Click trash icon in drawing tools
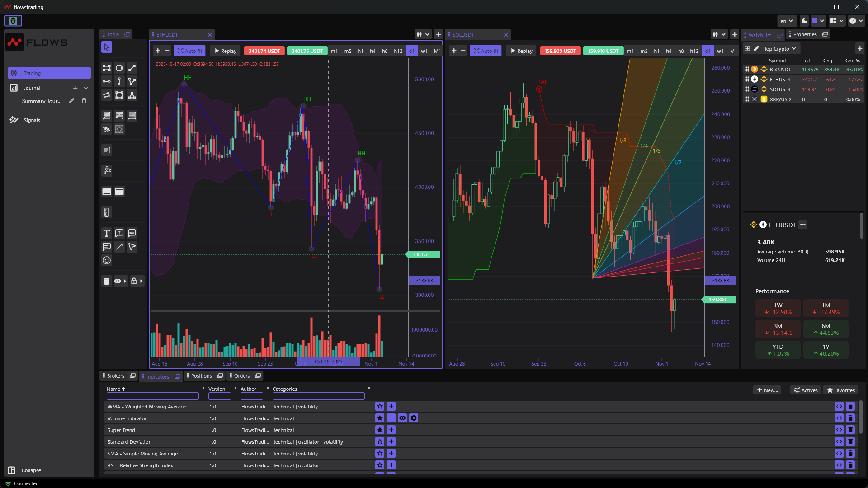The width and height of the screenshot is (868, 488). click(x=107, y=281)
